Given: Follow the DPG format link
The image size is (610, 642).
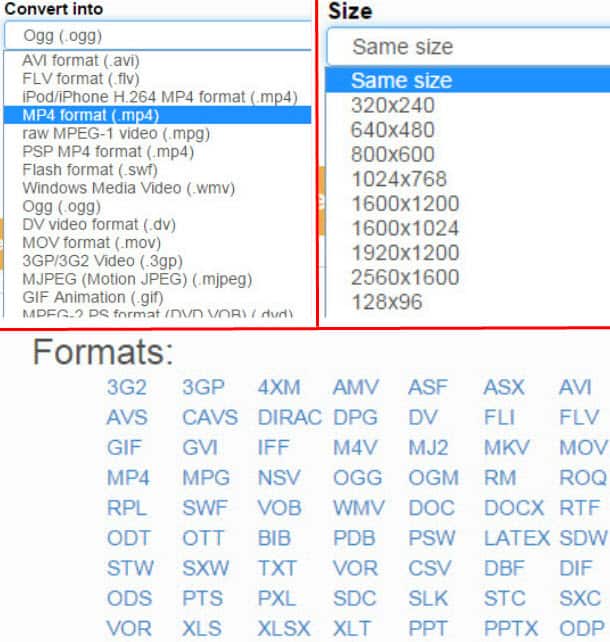Looking at the screenshot, I should click(x=355, y=418).
